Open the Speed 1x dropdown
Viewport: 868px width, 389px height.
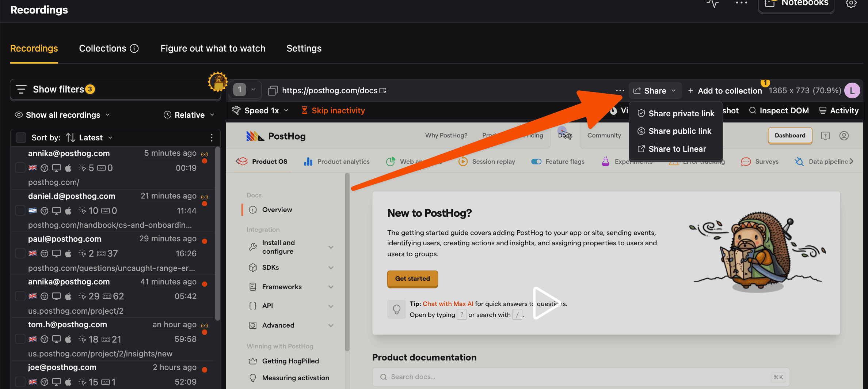tap(260, 110)
